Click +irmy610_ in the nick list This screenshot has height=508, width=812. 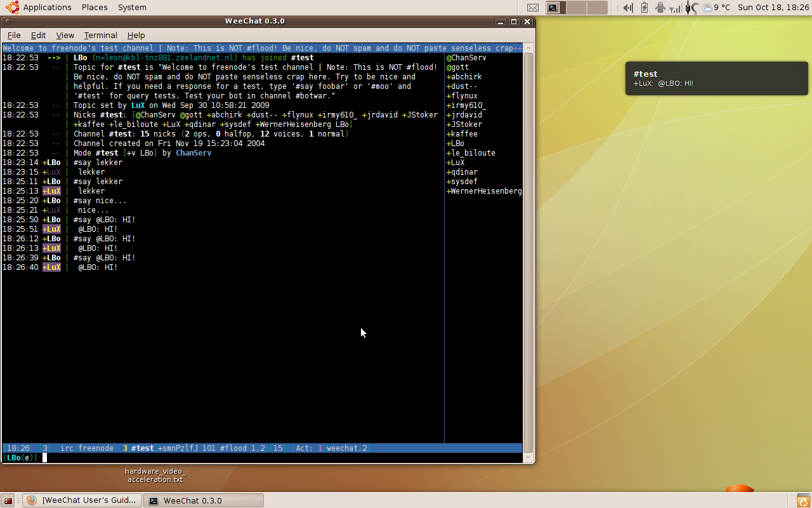click(x=466, y=105)
